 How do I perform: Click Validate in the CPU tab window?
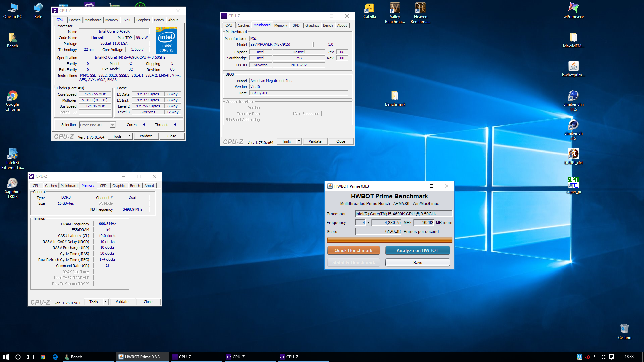(146, 136)
